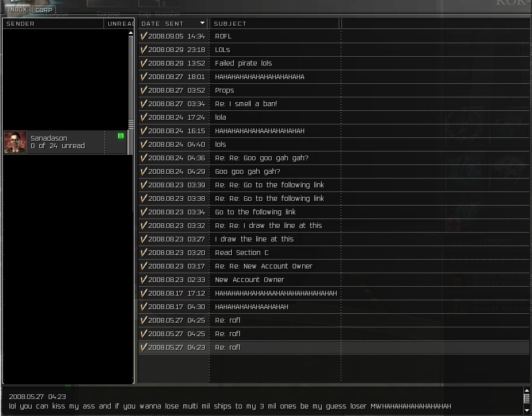Click the checkmark beside the lola message
The width and height of the screenshot is (532, 416).
point(143,117)
